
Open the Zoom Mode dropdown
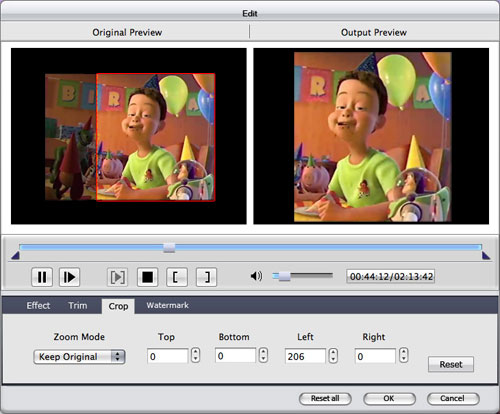79,357
